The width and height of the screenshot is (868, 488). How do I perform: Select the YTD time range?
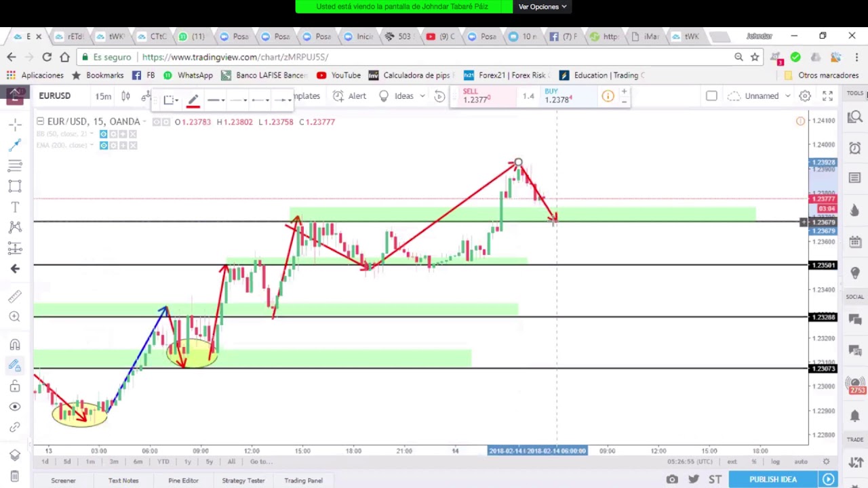click(x=163, y=462)
